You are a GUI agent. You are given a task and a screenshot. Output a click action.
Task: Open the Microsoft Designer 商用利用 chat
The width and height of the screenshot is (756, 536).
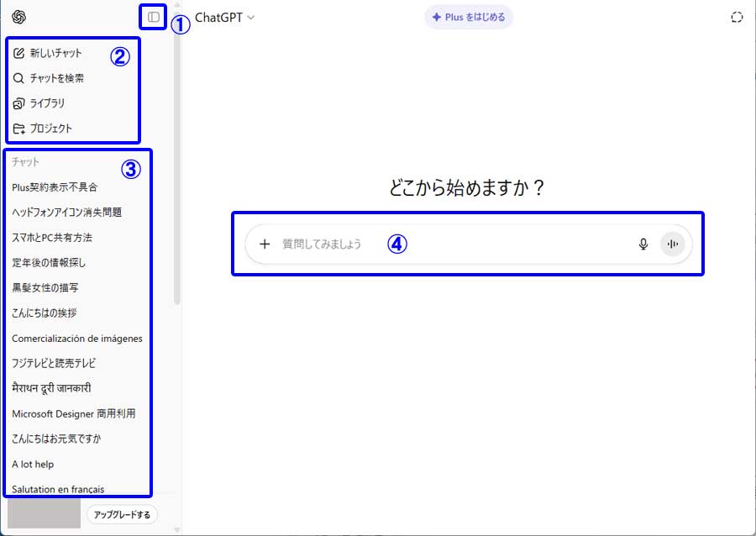tap(74, 413)
